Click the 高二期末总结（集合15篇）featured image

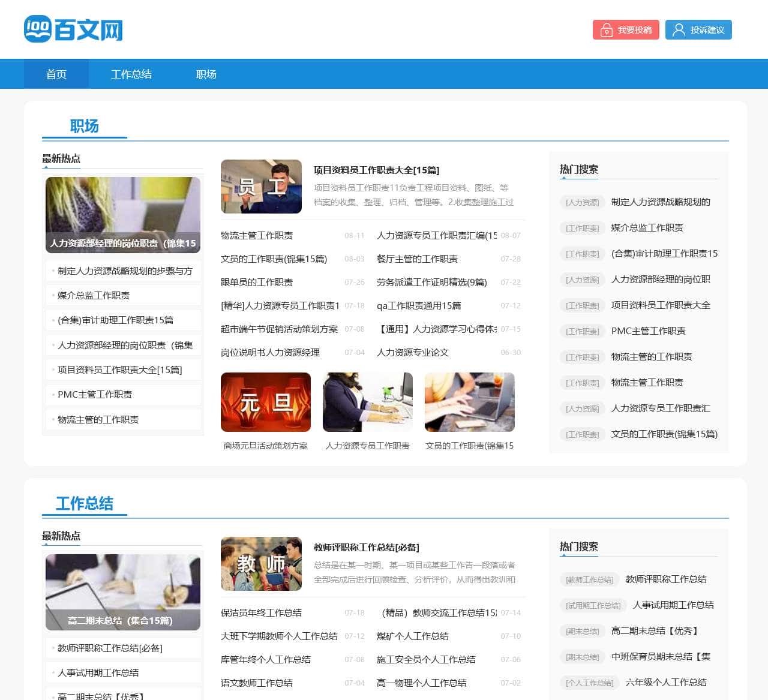click(122, 592)
